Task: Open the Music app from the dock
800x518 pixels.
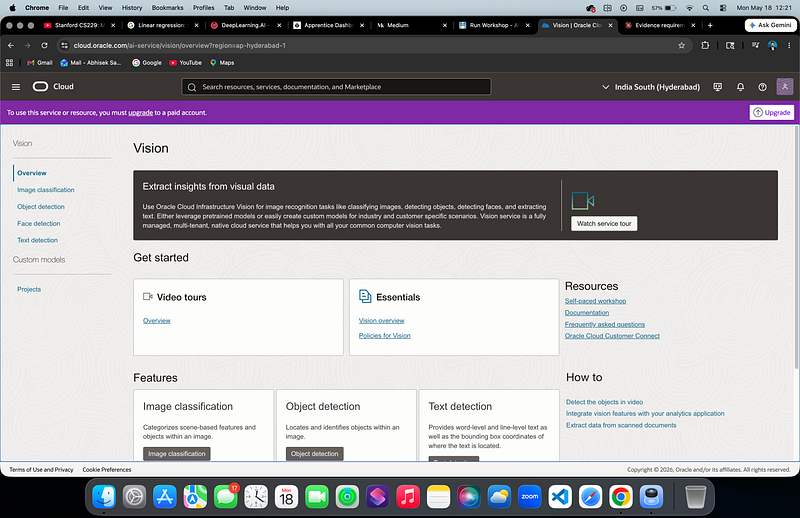Action: point(408,497)
